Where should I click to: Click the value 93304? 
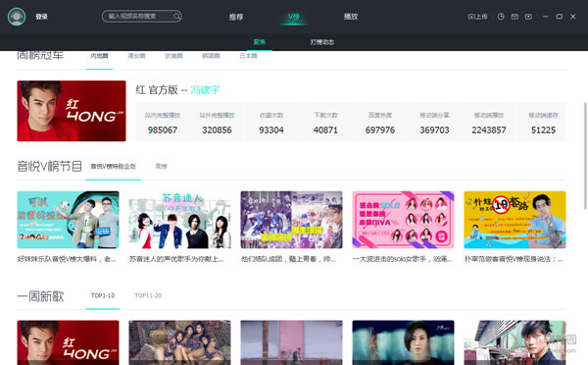[x=271, y=130]
